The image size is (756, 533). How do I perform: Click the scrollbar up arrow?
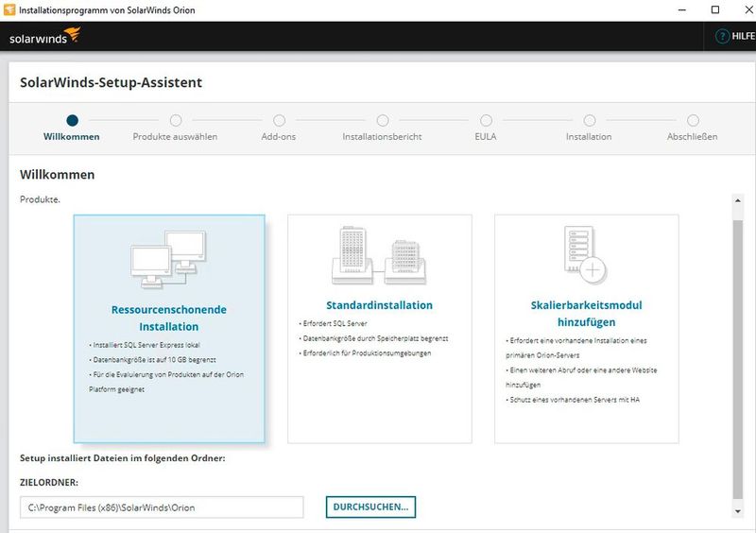[x=738, y=200]
